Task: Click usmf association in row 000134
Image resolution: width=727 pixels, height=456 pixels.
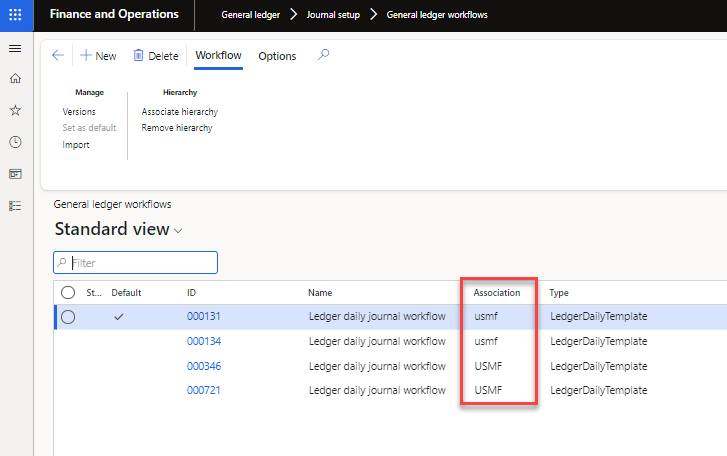Action: click(486, 342)
